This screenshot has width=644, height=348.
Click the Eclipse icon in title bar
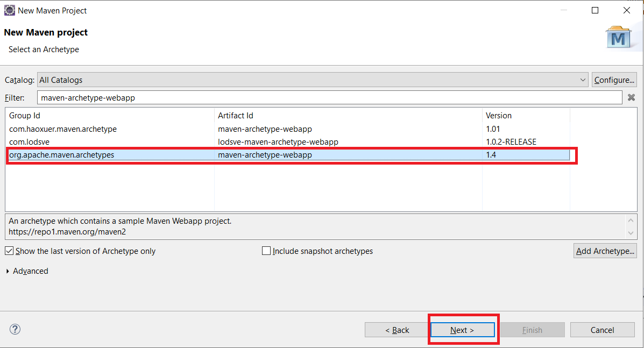pyautogui.click(x=9, y=10)
